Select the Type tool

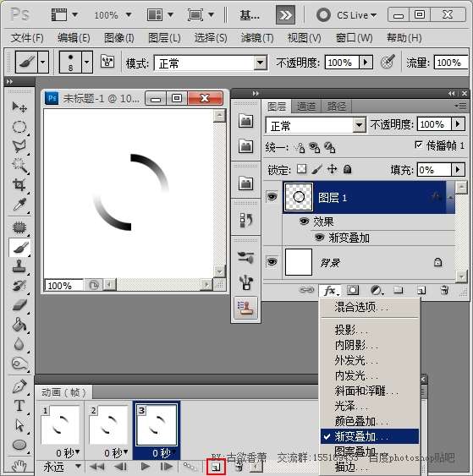pyautogui.click(x=19, y=406)
